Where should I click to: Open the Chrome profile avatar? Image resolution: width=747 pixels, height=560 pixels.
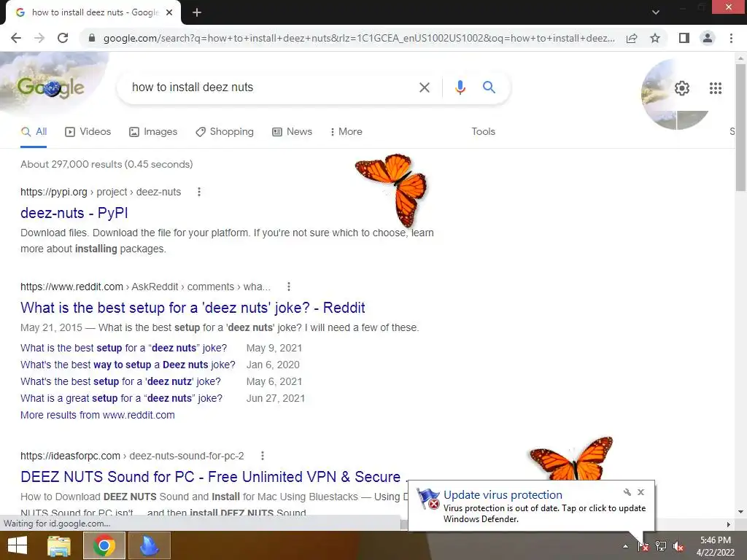(708, 38)
